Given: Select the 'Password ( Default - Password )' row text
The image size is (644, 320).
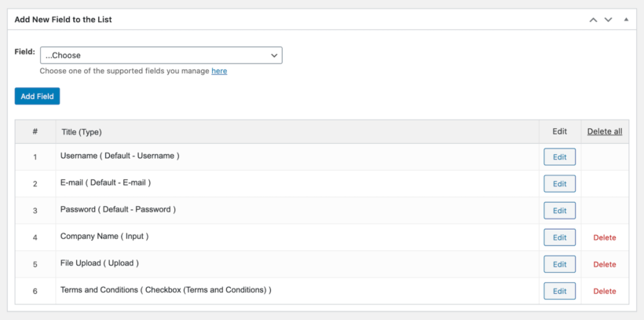Looking at the screenshot, I should 118,209.
